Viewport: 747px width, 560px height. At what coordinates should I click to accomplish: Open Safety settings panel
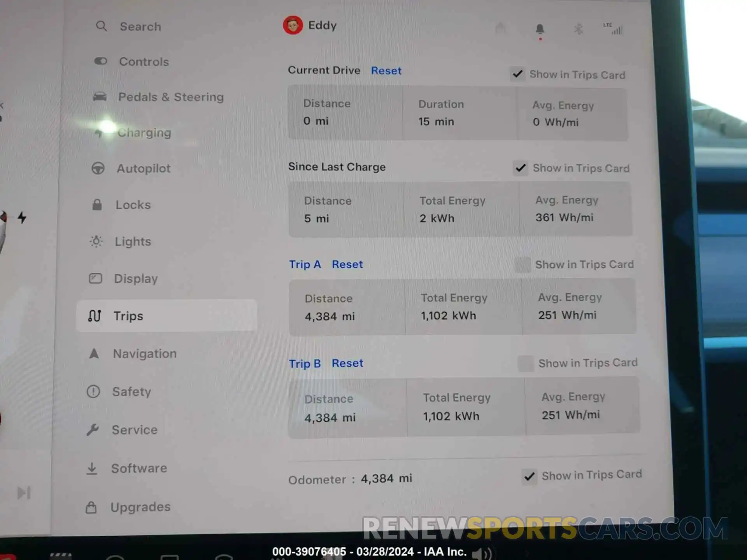[131, 391]
